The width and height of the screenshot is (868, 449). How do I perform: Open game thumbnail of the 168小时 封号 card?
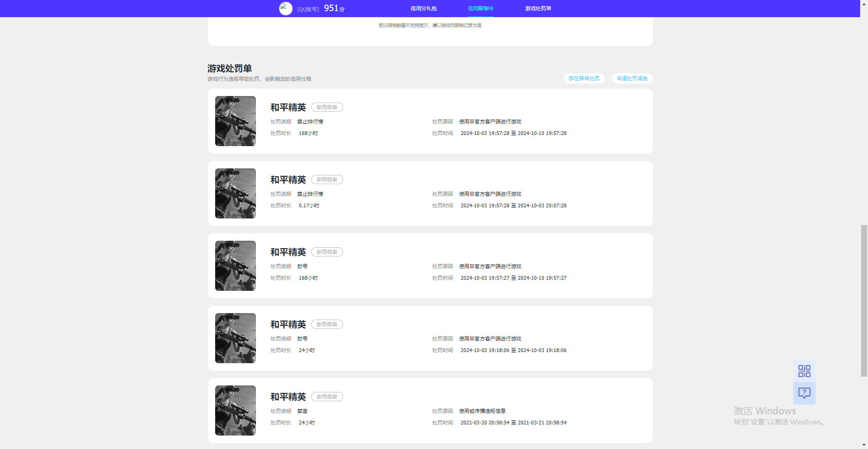coord(236,266)
